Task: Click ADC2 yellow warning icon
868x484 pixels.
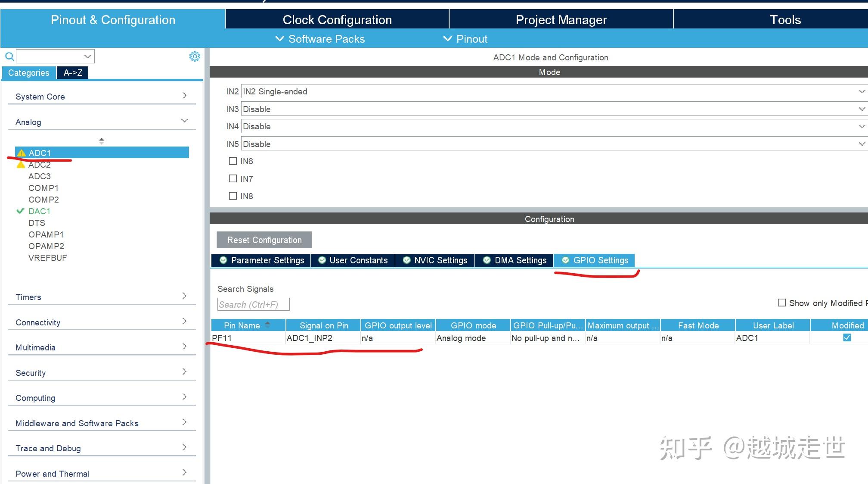Action: 21,165
